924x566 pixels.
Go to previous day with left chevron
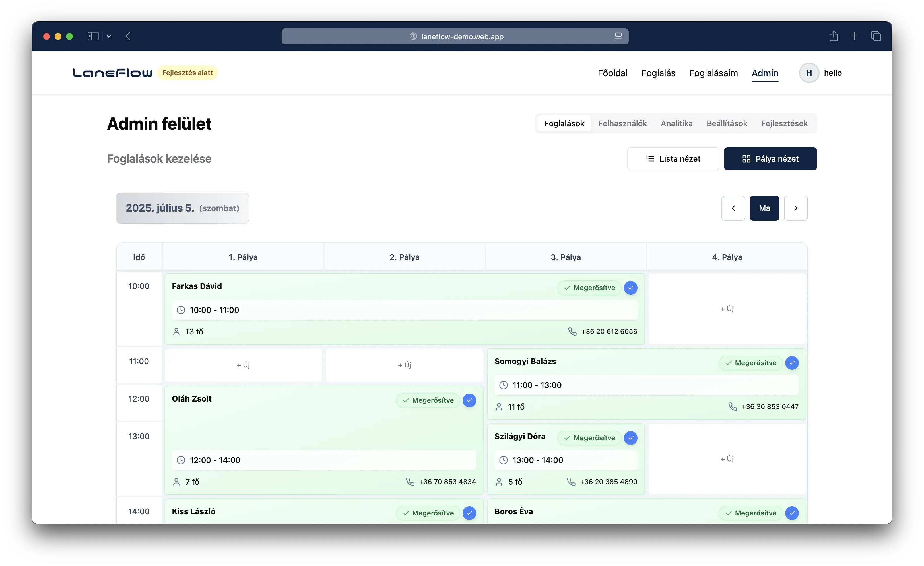click(733, 208)
